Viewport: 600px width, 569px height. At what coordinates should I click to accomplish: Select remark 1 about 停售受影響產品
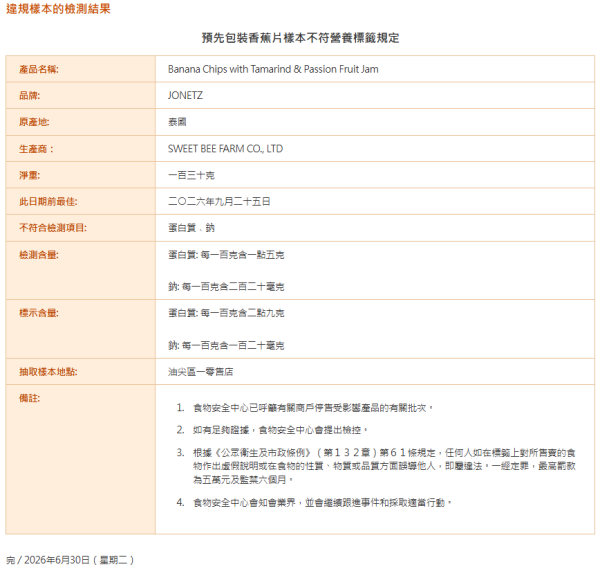click(313, 408)
